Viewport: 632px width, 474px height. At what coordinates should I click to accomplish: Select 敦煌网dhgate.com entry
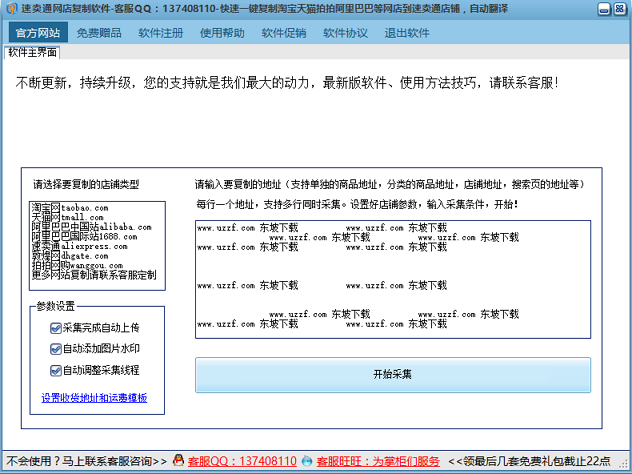point(70,256)
